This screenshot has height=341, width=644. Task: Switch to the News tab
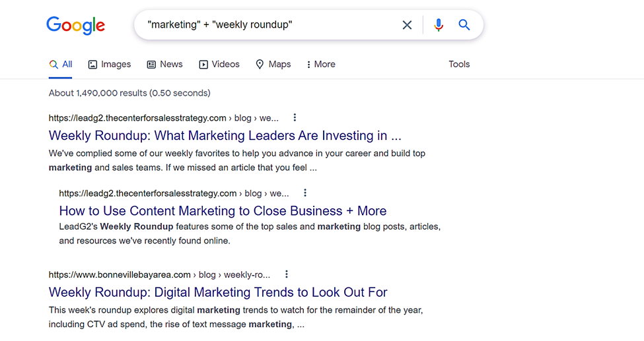pos(164,65)
